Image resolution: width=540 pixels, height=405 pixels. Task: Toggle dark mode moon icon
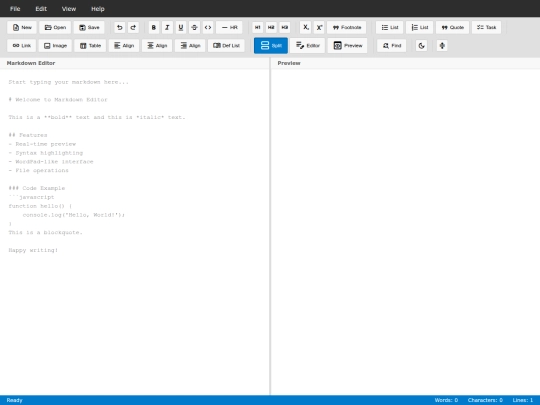(422, 46)
